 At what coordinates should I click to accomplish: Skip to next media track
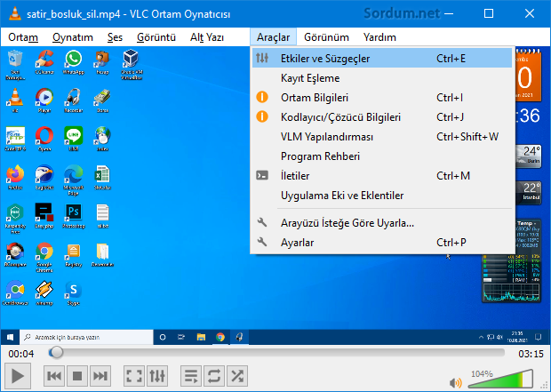[x=100, y=376]
